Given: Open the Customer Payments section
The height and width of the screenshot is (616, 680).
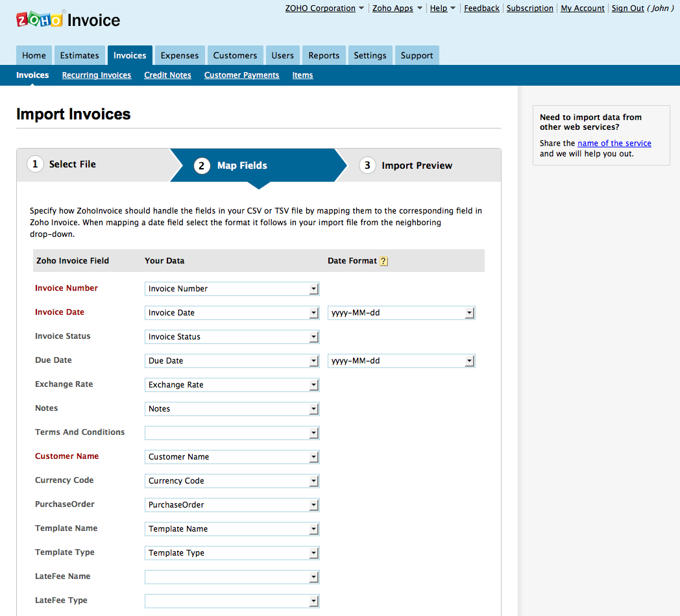Looking at the screenshot, I should click(241, 75).
